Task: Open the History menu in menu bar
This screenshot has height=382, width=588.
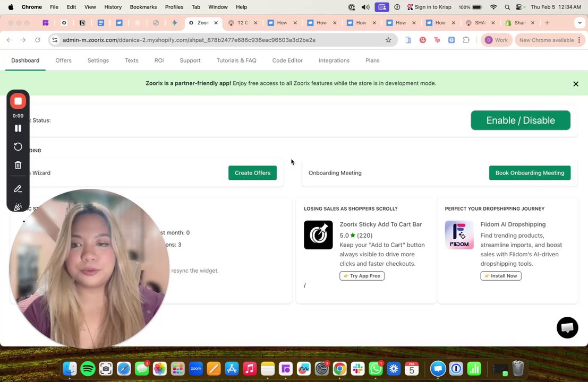Action: [113, 7]
